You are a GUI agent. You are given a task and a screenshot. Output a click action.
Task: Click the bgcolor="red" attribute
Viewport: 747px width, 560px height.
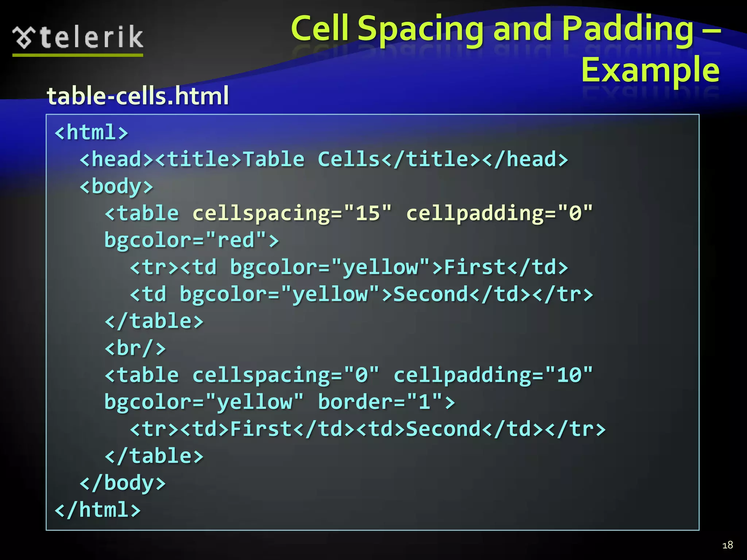186,240
